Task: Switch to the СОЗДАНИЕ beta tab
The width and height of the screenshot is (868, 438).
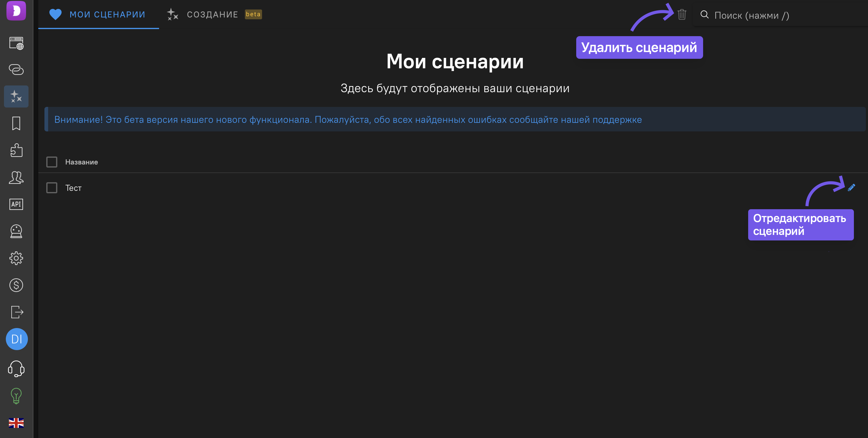Action: [213, 14]
